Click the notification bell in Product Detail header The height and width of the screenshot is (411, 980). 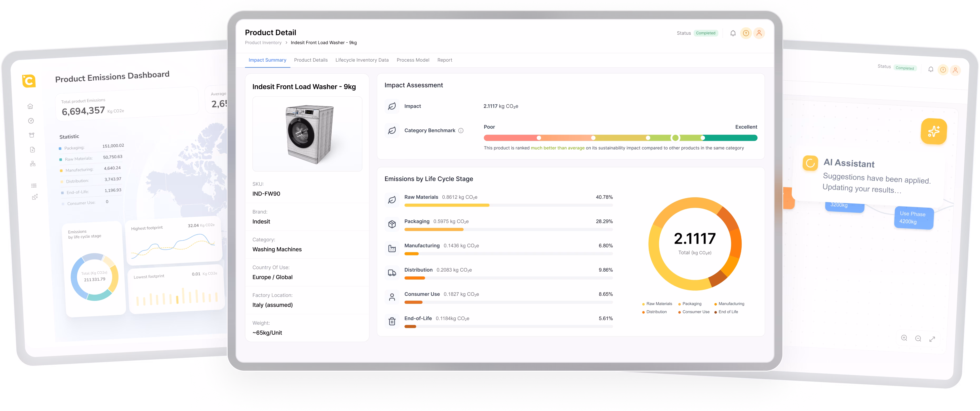click(733, 33)
